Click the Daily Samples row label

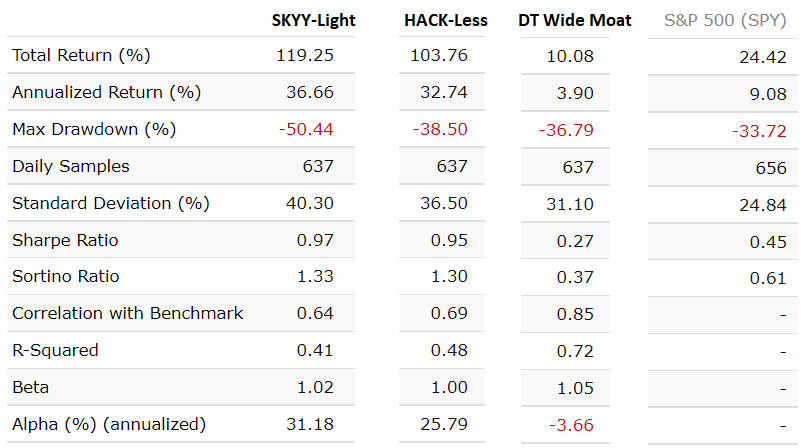point(71,166)
